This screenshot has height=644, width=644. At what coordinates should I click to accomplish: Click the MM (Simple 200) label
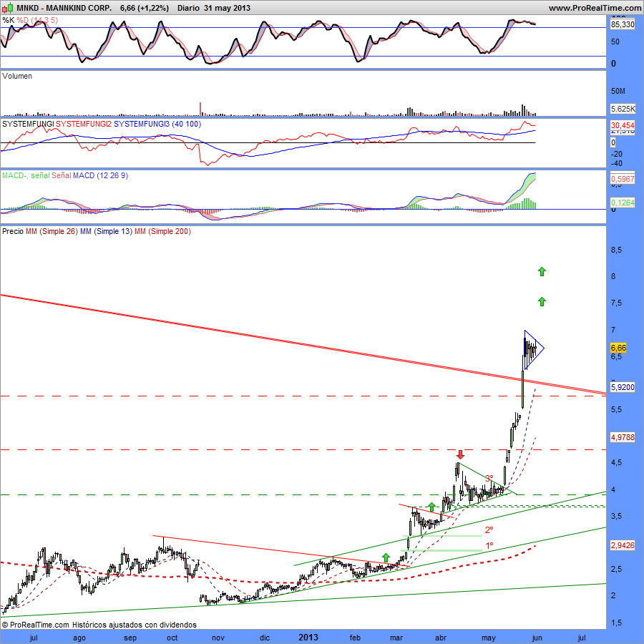162,231
